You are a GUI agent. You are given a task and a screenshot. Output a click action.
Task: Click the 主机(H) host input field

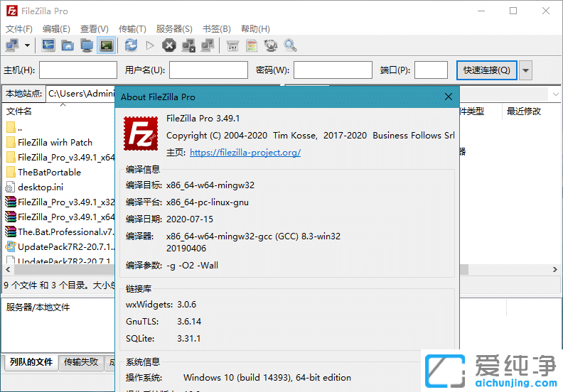[78, 70]
